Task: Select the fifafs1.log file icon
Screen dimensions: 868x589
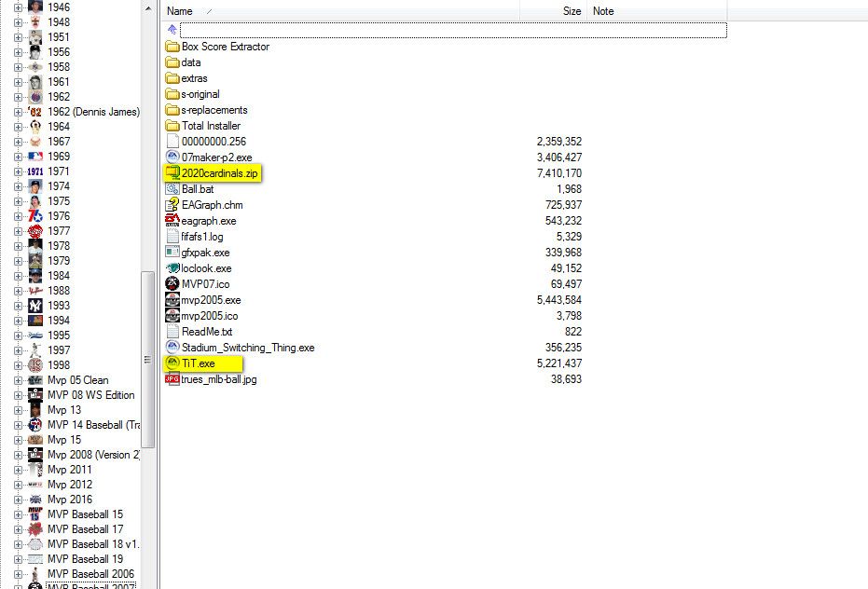Action: click(x=172, y=237)
